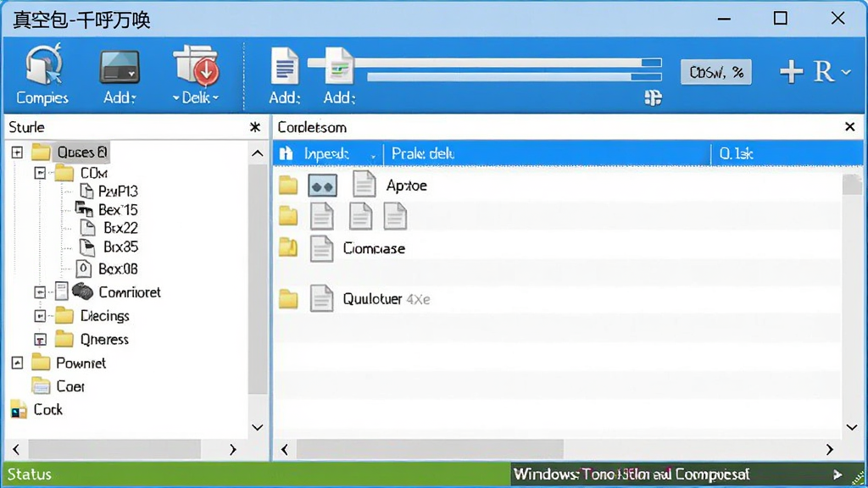Toggle the Dlecings folder expander
Image resolution: width=868 pixels, height=488 pixels.
[40, 316]
